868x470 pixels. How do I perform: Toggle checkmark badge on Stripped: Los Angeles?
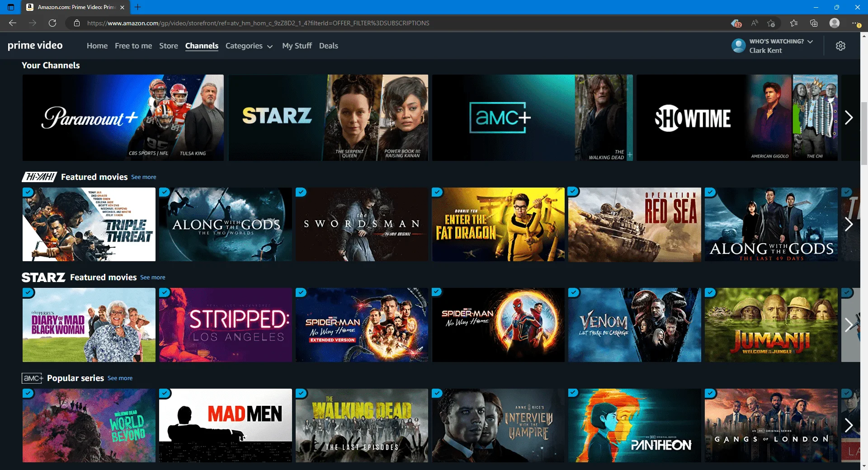(x=165, y=293)
